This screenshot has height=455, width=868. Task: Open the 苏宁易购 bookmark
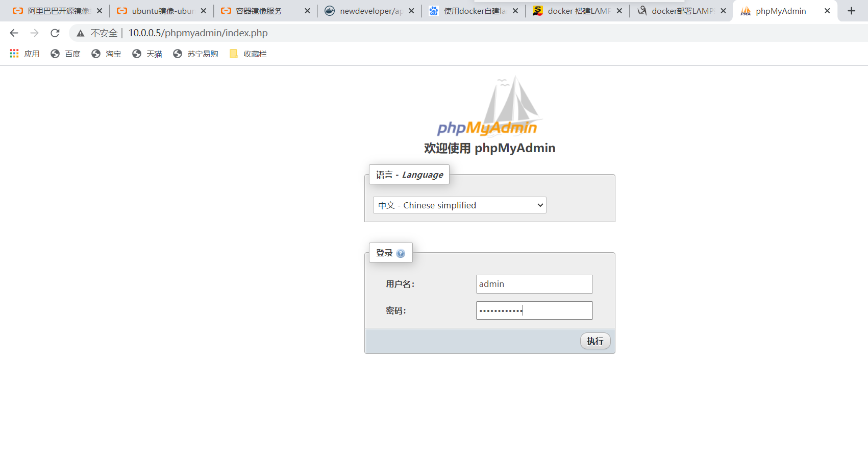[195, 54]
